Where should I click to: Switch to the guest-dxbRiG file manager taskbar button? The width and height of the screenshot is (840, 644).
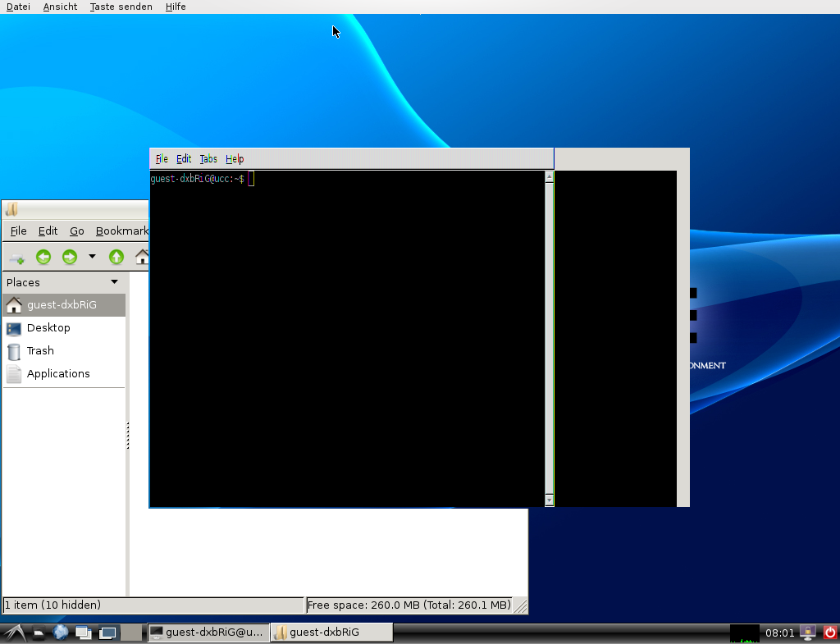(331, 633)
